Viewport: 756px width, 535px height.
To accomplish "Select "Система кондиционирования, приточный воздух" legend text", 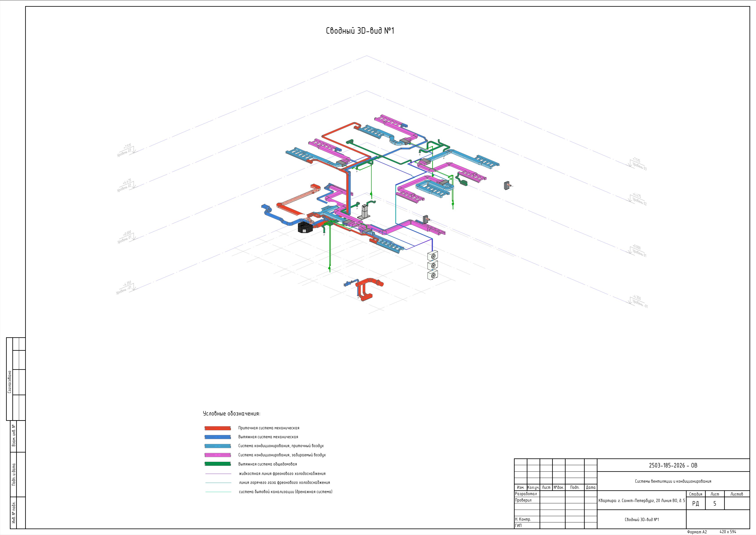I will 281,446.
